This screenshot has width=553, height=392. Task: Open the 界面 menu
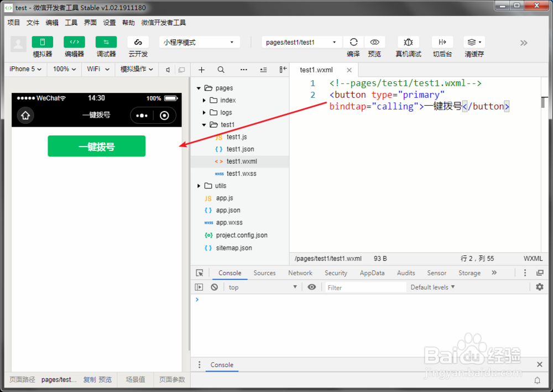[x=90, y=23]
